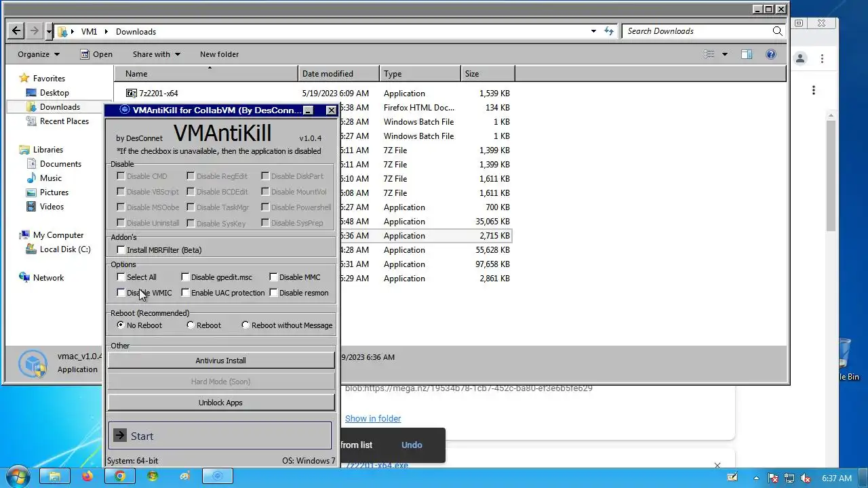This screenshot has width=868, height=488.
Task: Go back using Explorer's back arrow
Action: coord(16,31)
